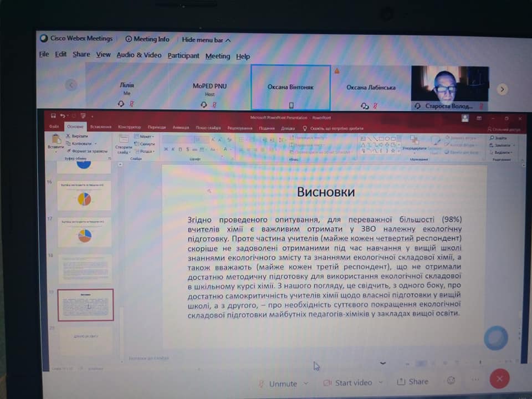
Task: Click the blue Webex assistant circle
Action: pos(495,337)
